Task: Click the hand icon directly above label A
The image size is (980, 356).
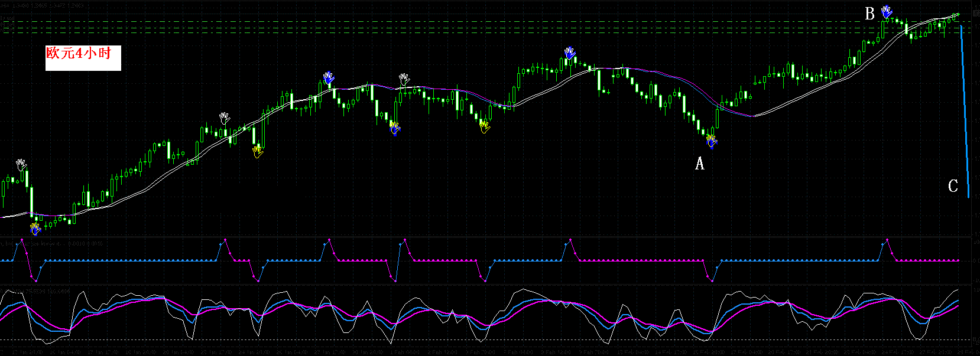Action: tap(712, 141)
